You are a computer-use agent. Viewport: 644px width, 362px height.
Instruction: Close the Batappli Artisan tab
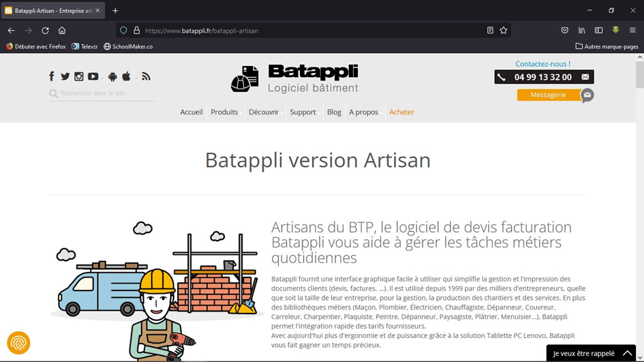click(97, 11)
